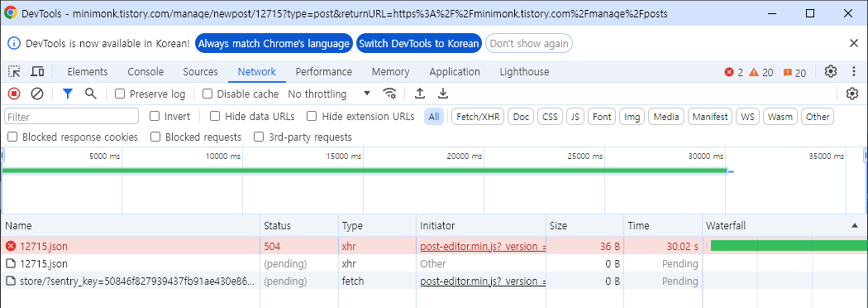The image size is (868, 308).
Task: Open the Memory tab
Action: click(x=390, y=71)
